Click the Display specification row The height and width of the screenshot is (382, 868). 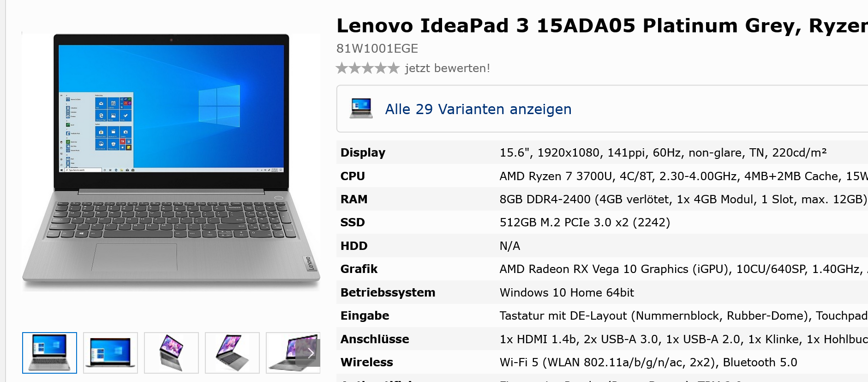click(x=602, y=152)
